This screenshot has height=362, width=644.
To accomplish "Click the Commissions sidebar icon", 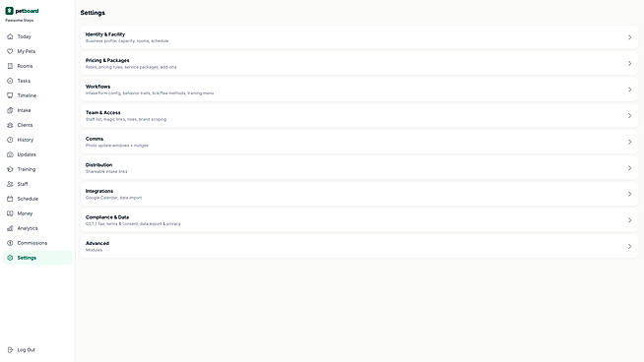I will coord(10,243).
